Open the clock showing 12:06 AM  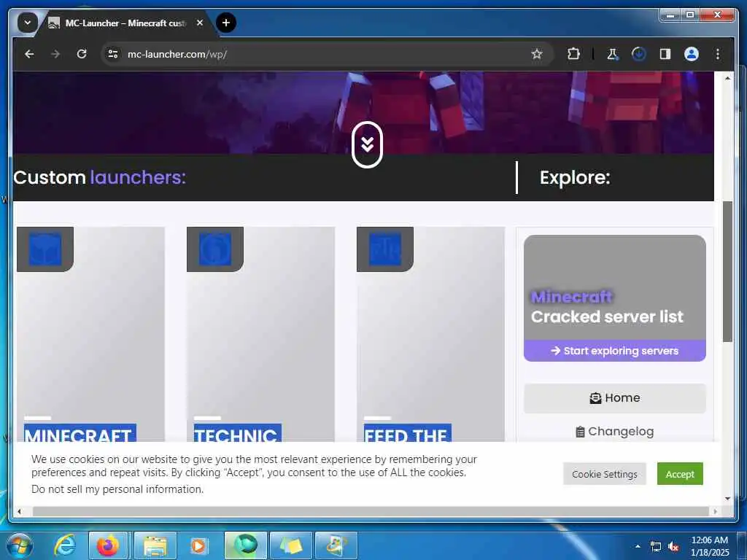pos(709,546)
